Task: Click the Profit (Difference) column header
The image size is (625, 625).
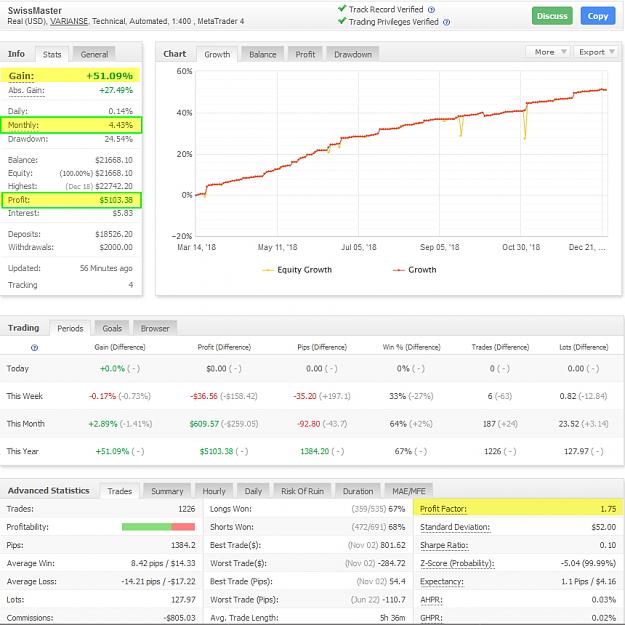Action: tap(224, 347)
